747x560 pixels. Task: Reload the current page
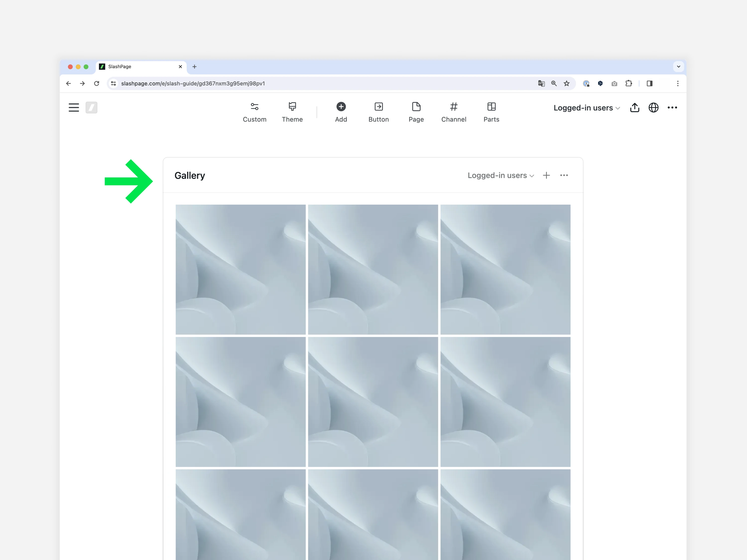tap(97, 83)
